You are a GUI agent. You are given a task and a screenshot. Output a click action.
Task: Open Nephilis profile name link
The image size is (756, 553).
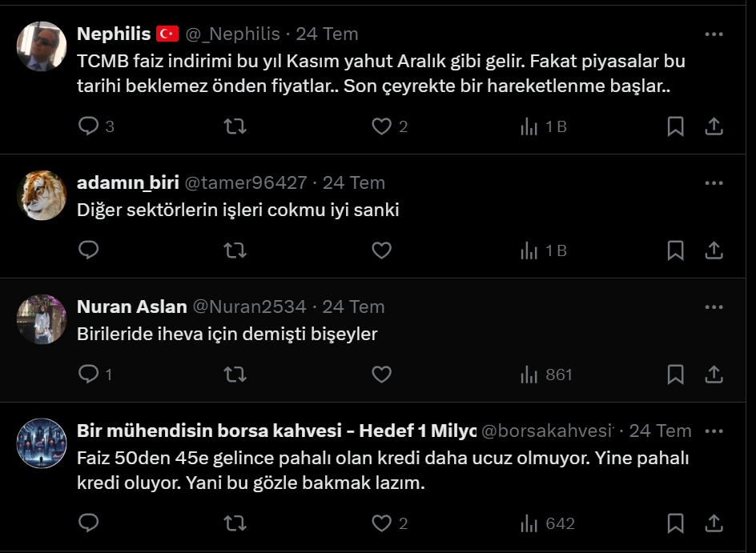click(114, 34)
